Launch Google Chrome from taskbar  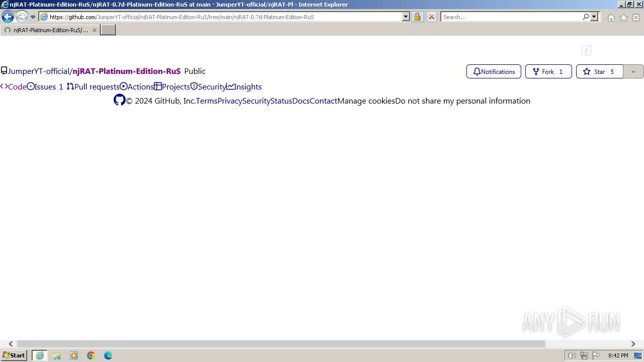91,355
